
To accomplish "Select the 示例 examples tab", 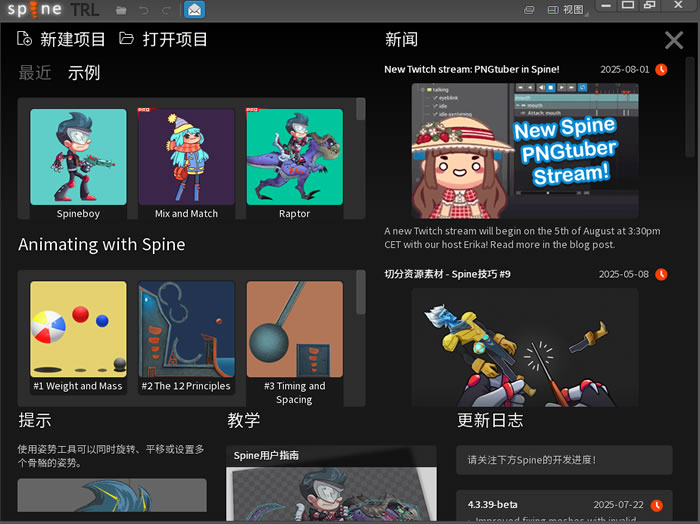I will 84,73.
